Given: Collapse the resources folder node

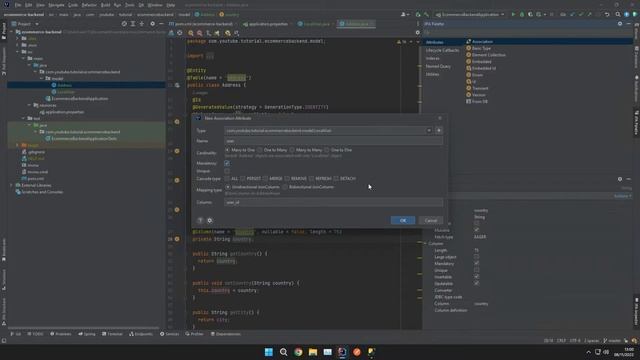Looking at the screenshot, I should click(30, 105).
